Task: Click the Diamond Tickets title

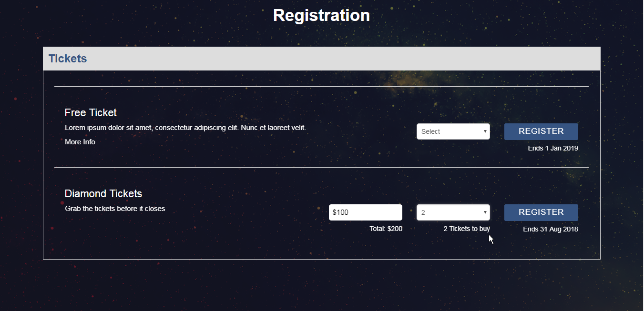Action: coord(103,193)
